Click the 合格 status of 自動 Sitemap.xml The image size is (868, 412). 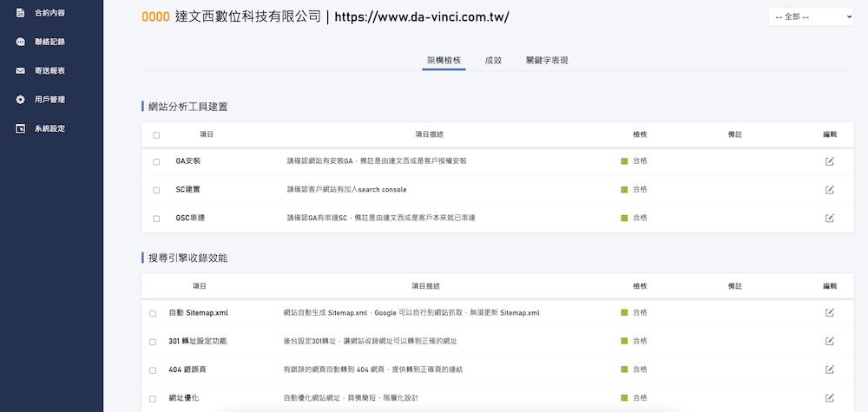[640, 312]
